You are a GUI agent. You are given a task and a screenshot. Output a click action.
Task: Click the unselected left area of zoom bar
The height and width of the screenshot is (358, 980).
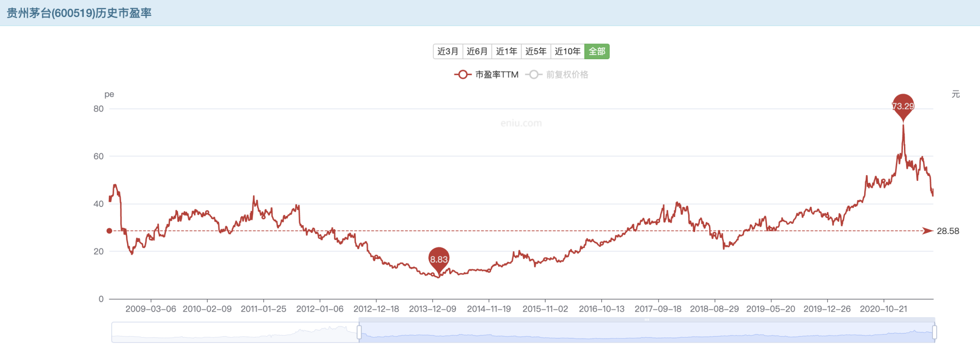point(235,332)
